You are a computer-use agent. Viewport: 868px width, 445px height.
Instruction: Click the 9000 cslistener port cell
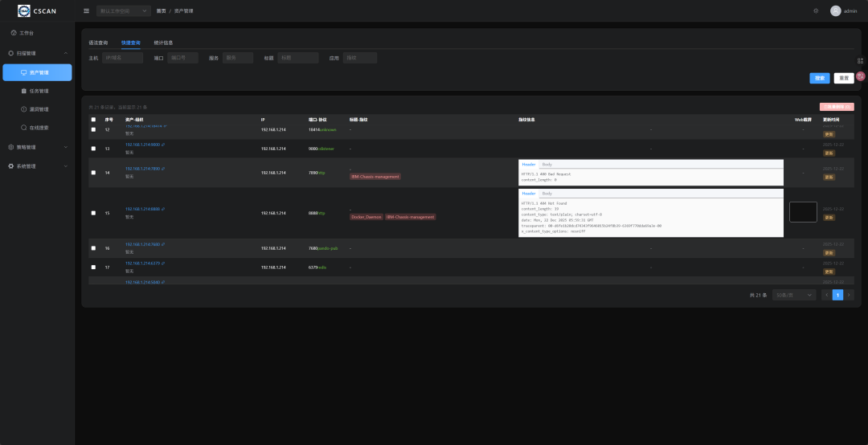[x=321, y=149]
